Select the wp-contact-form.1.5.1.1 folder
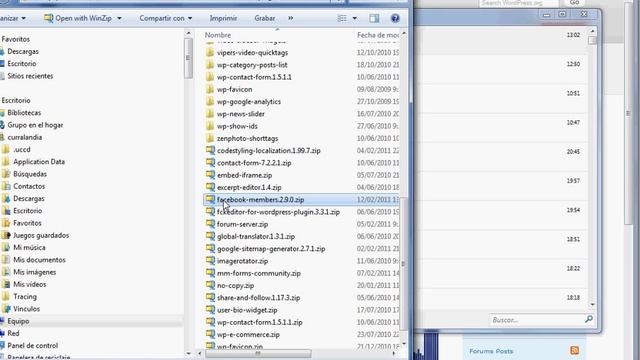The image size is (640, 360). point(254,77)
